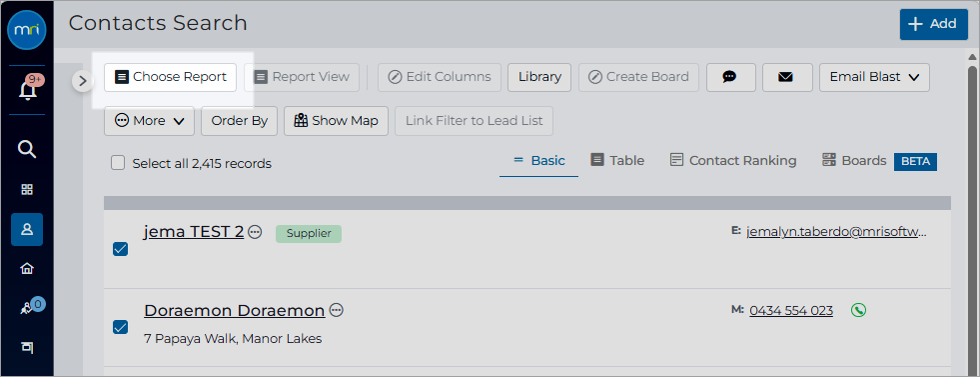Click the vertical scrollbar on the right
The width and height of the screenshot is (980, 377).
click(972, 213)
